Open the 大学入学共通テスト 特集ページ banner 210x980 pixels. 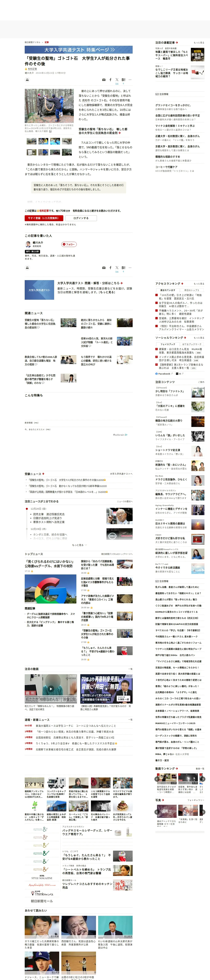[79, 49]
